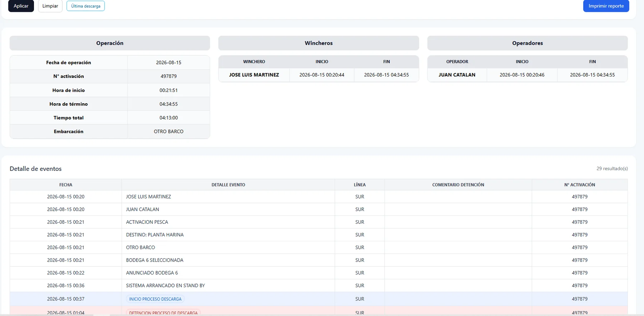Click operador fin time 04:34:55
Image resolution: width=644 pixels, height=316 pixels.
pyautogui.click(x=592, y=75)
